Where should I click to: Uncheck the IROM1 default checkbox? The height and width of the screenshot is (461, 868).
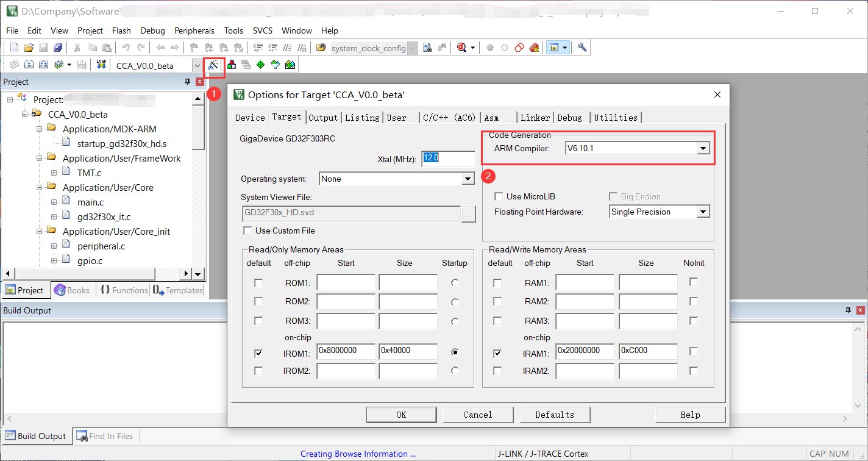coord(258,352)
